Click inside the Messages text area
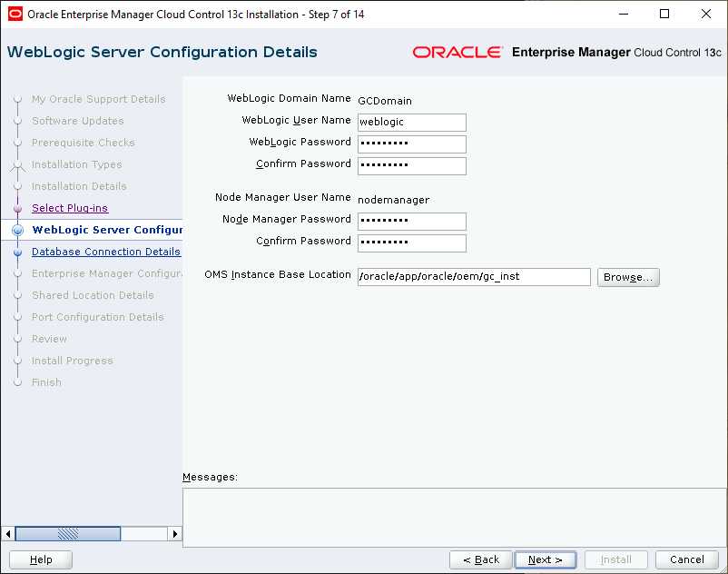728x574 pixels. [x=455, y=518]
